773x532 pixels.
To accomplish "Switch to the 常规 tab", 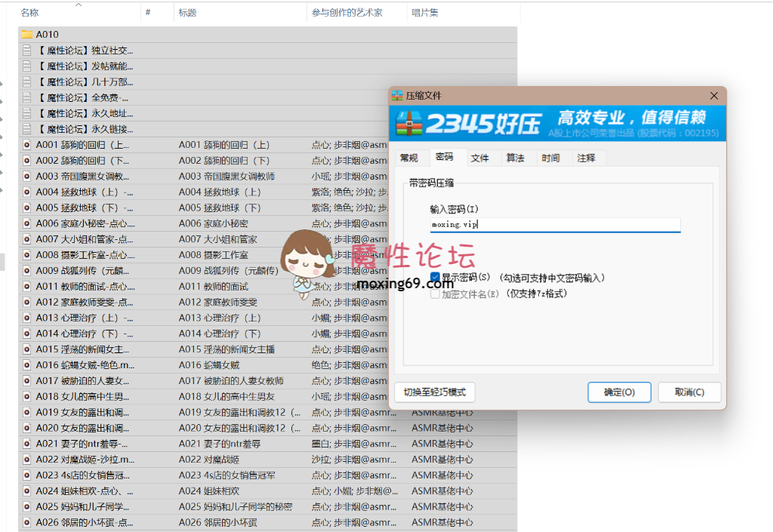I will click(x=410, y=158).
